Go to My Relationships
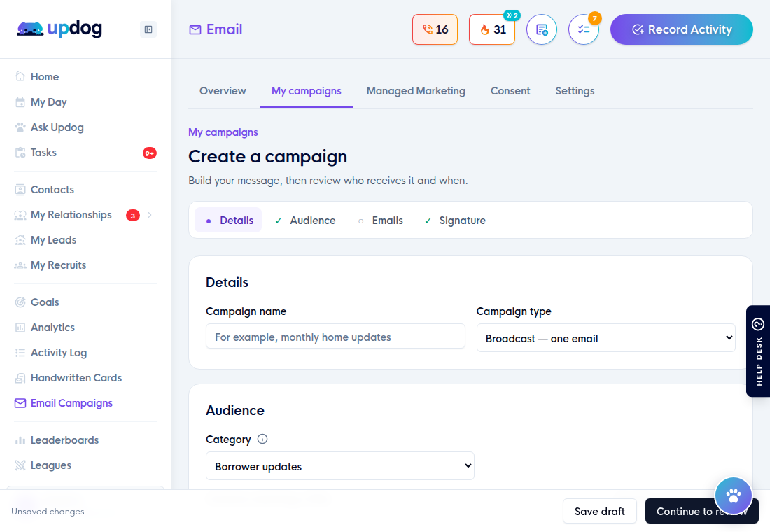 tap(71, 215)
